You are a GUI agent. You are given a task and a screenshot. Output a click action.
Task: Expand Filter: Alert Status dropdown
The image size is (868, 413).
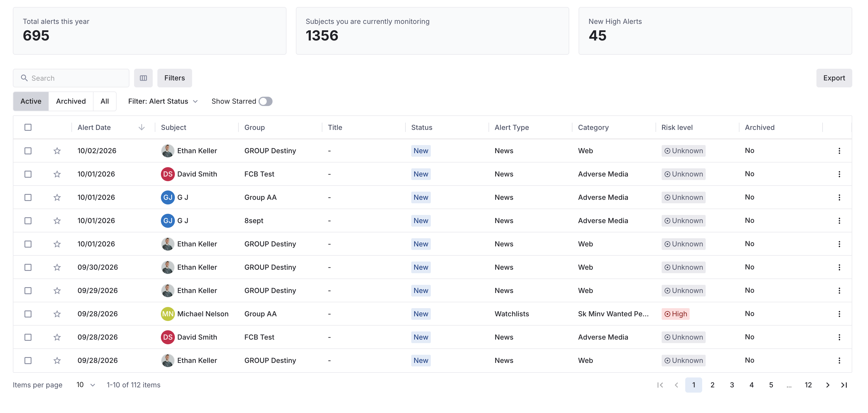(x=163, y=101)
